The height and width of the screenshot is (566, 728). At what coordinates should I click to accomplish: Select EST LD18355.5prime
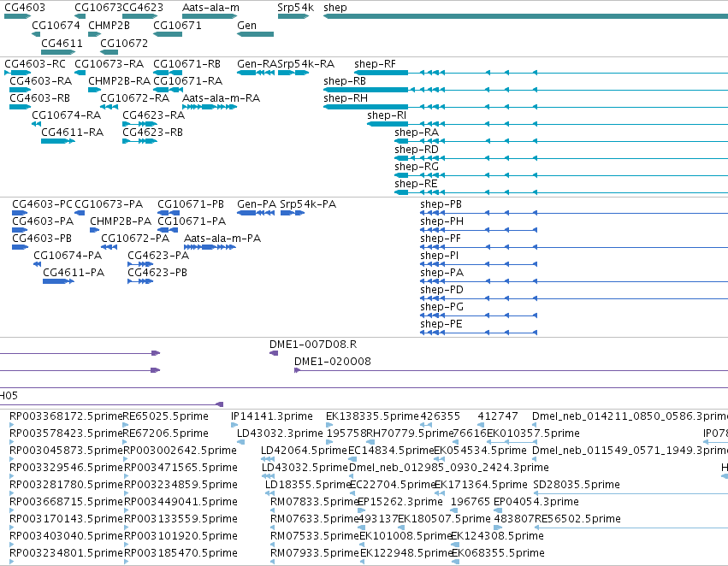tap(308, 486)
